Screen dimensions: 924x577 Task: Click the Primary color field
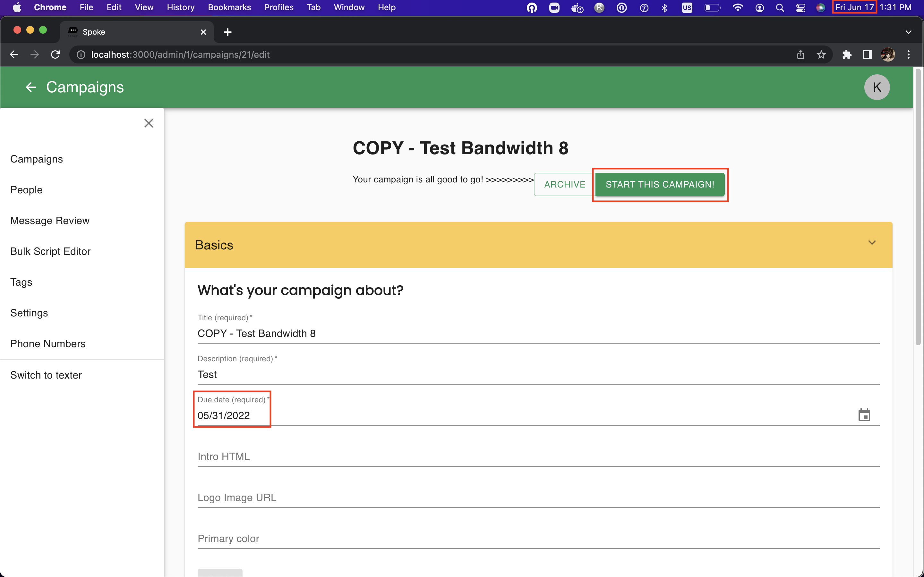pos(538,539)
